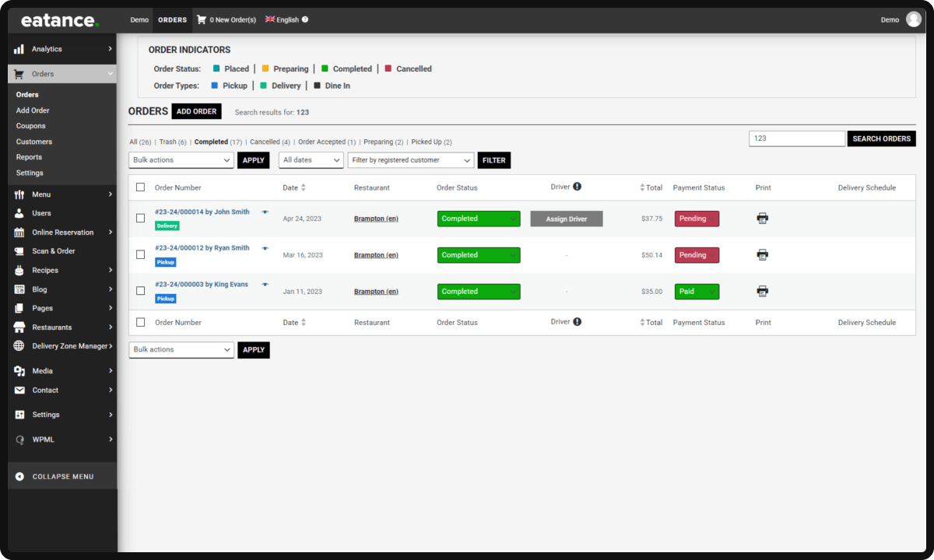Open Reports in Orders submenu
Screen dimensions: 934x560
pyautogui.click(x=29, y=157)
